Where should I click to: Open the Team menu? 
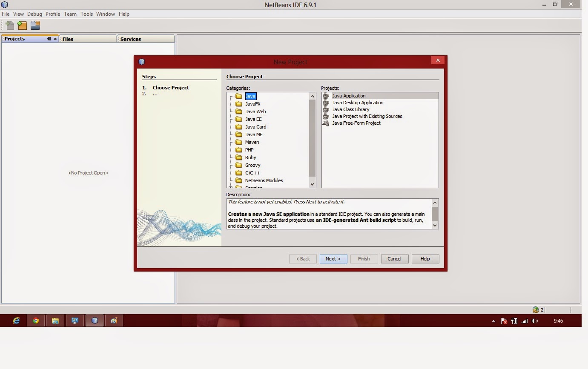coord(70,14)
